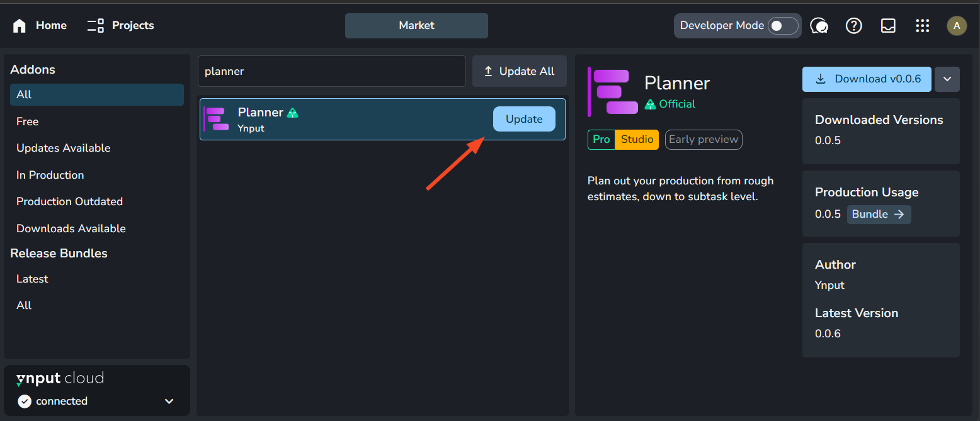Open the help question mark icon

pos(853,26)
